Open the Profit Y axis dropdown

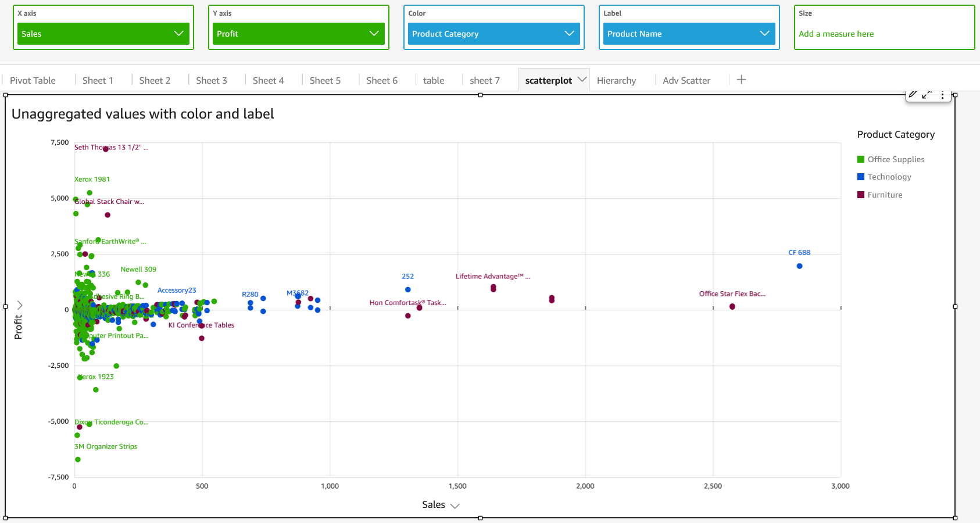pos(374,34)
